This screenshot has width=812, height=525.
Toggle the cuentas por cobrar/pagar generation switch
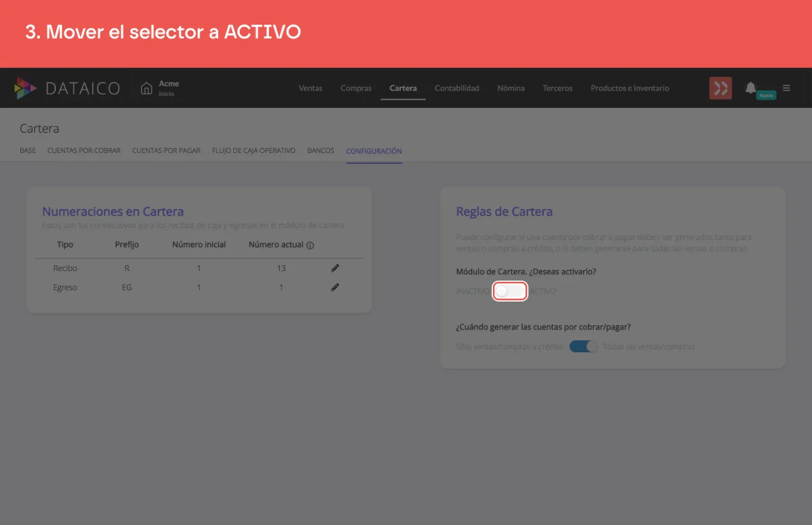coord(584,347)
